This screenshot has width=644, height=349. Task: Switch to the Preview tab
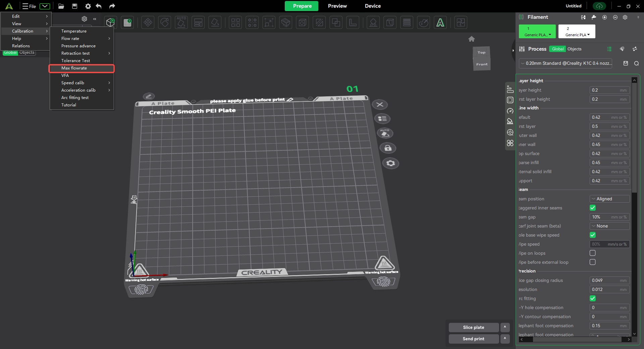coord(337,6)
